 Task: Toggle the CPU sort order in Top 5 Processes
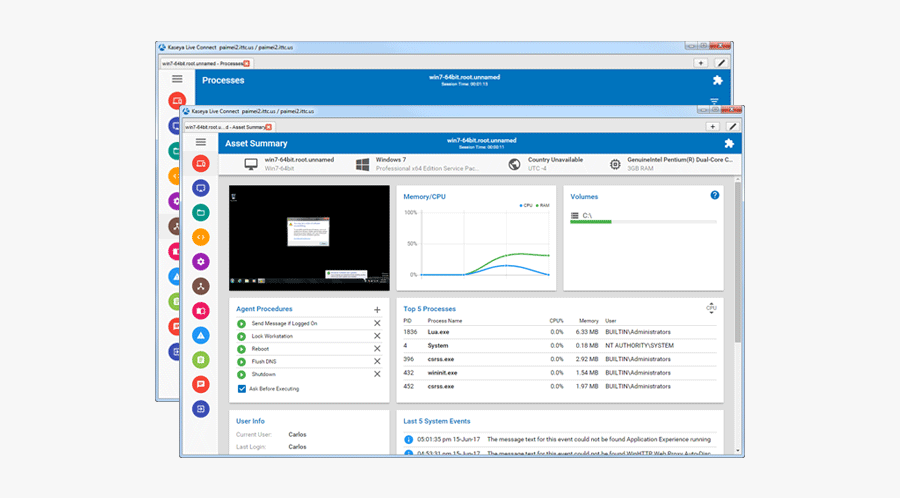pyautogui.click(x=711, y=308)
